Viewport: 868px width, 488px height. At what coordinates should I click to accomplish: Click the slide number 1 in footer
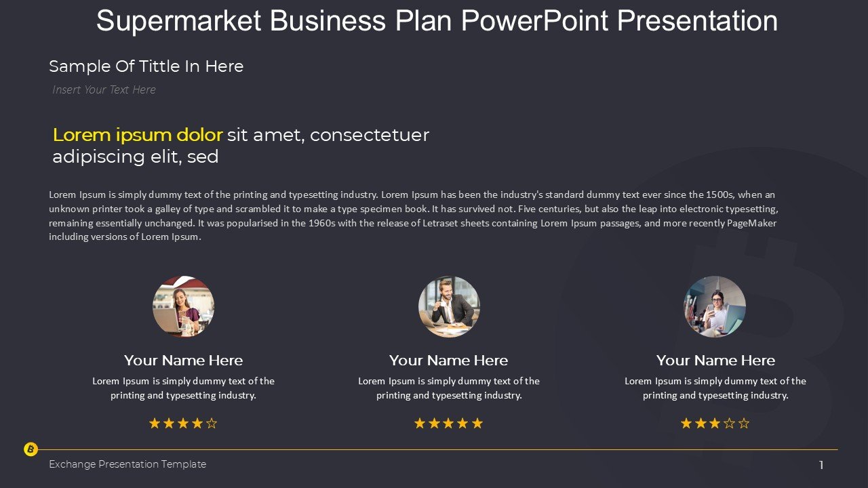point(821,465)
